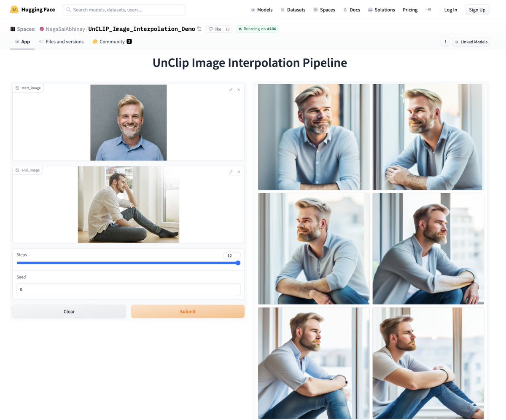The height and width of the screenshot is (420, 506).
Task: Open the top-right gallery image
Action: [428, 137]
